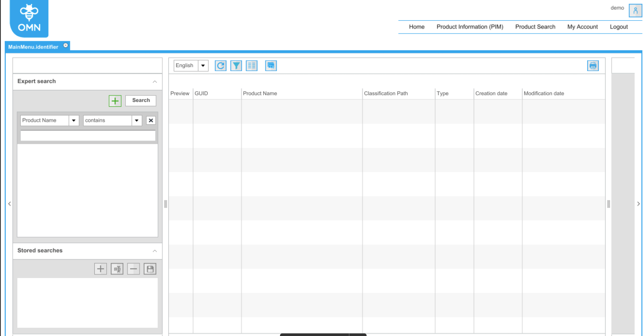Collapse the Expert search section
The image size is (644, 336).
pos(155,81)
